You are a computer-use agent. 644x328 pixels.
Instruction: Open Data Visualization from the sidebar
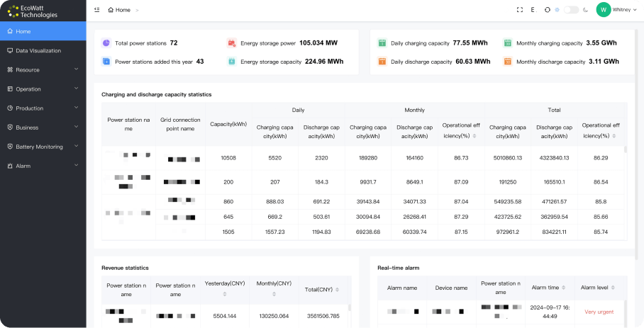[38, 50]
